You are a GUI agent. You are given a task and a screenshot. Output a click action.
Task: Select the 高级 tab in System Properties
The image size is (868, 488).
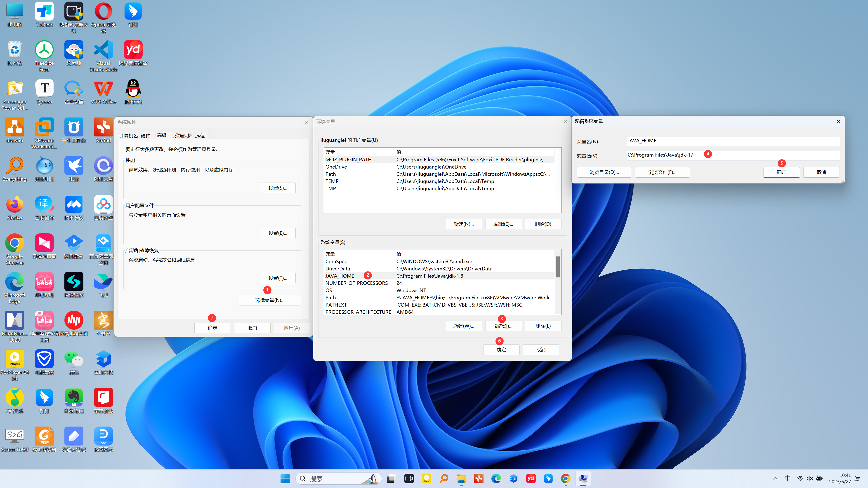(x=162, y=135)
